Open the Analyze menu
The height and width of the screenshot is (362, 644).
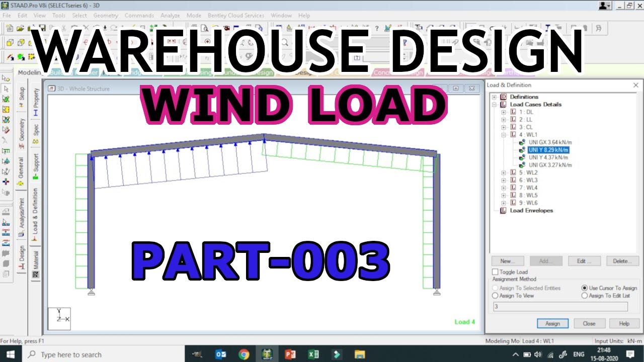click(x=170, y=16)
